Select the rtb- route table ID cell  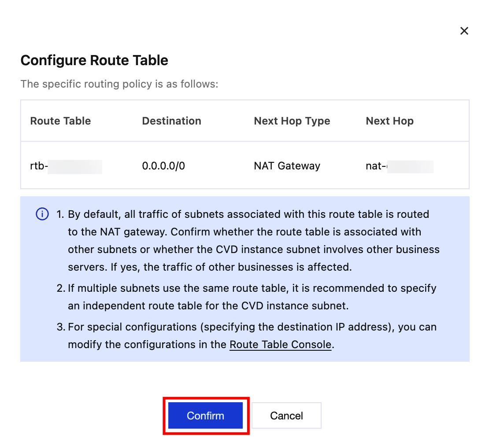[x=66, y=166]
